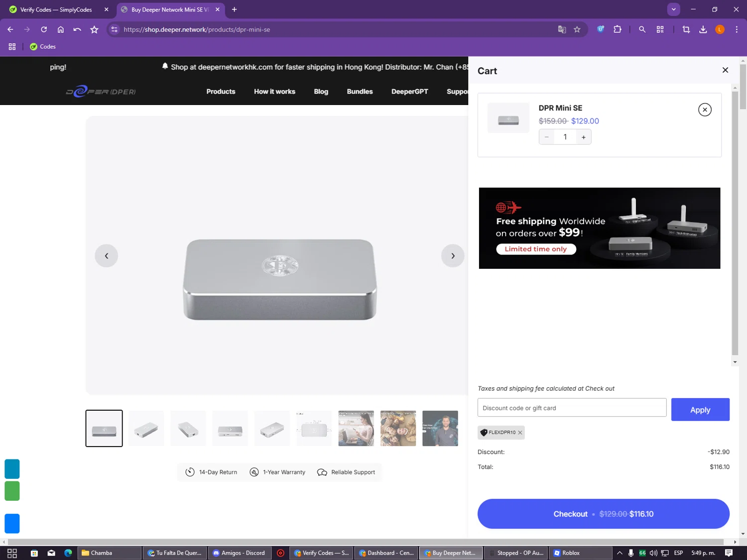Close the Cart panel
The image size is (747, 560).
[x=725, y=70]
